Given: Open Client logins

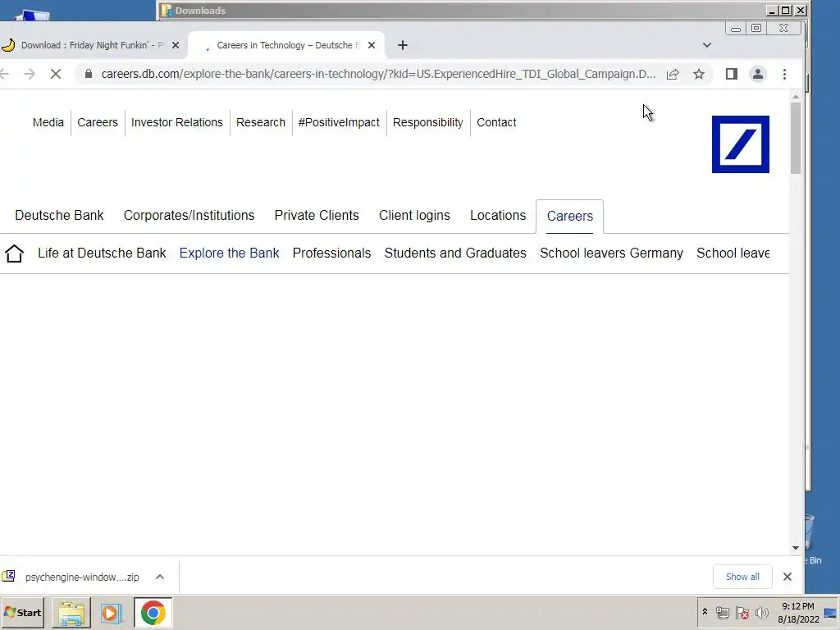Looking at the screenshot, I should [414, 216].
